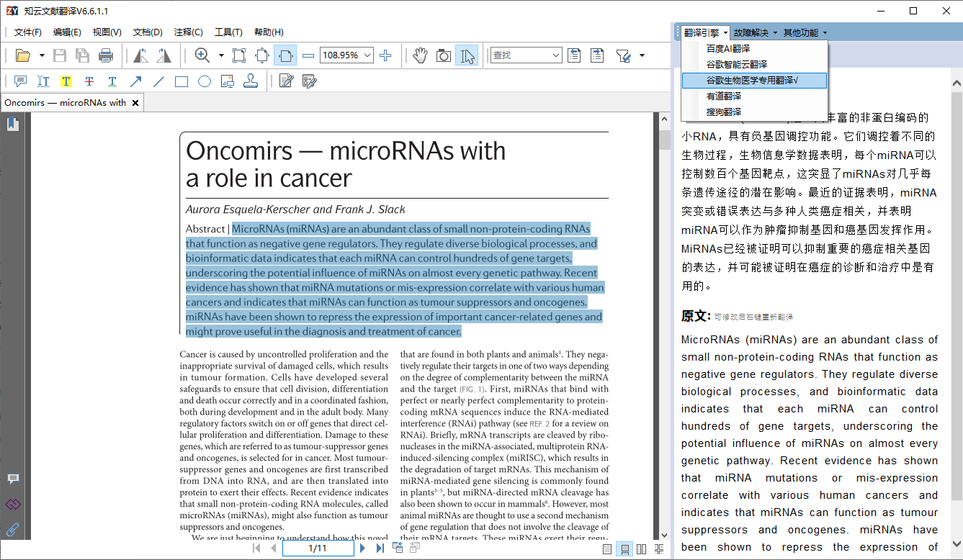Viewport: 963px width, 560px height.
Task: Select the Hand pan tool
Action: tap(421, 55)
